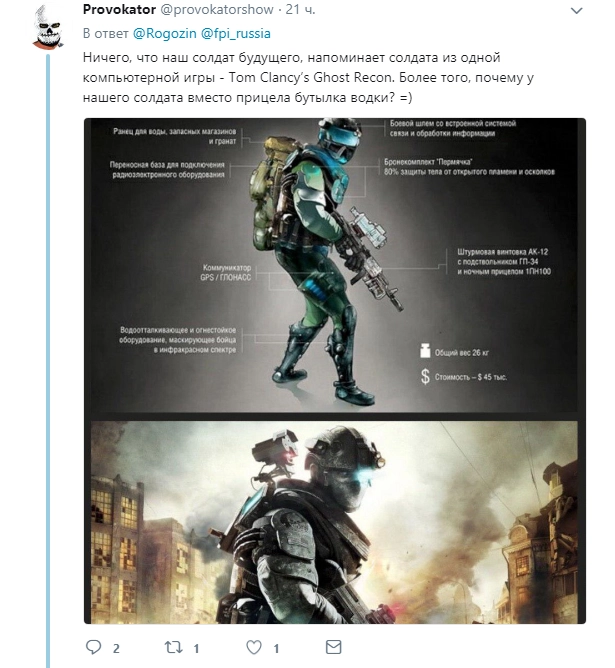Open the Provokator display name
Viewport: 615px width, 668px height.
[x=119, y=10]
